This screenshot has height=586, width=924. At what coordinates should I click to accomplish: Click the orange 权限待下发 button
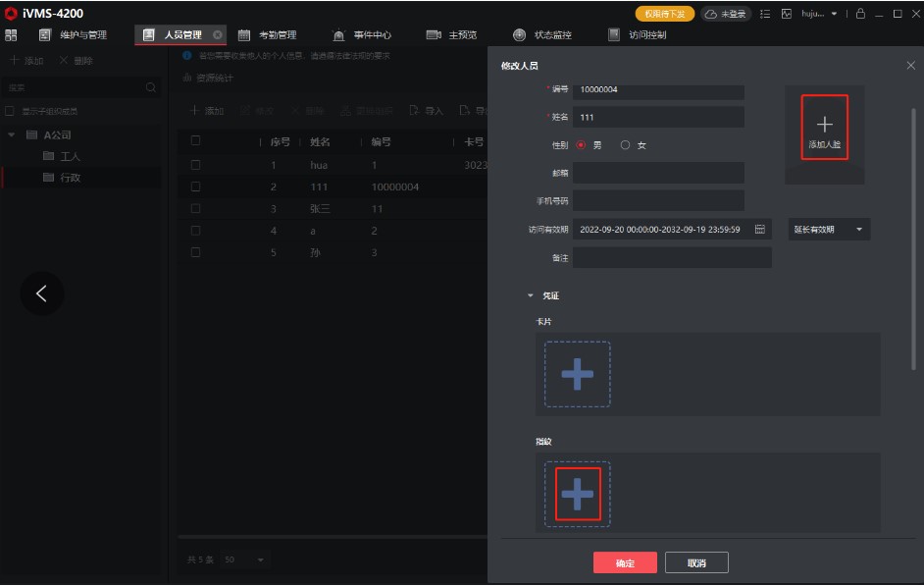click(665, 14)
